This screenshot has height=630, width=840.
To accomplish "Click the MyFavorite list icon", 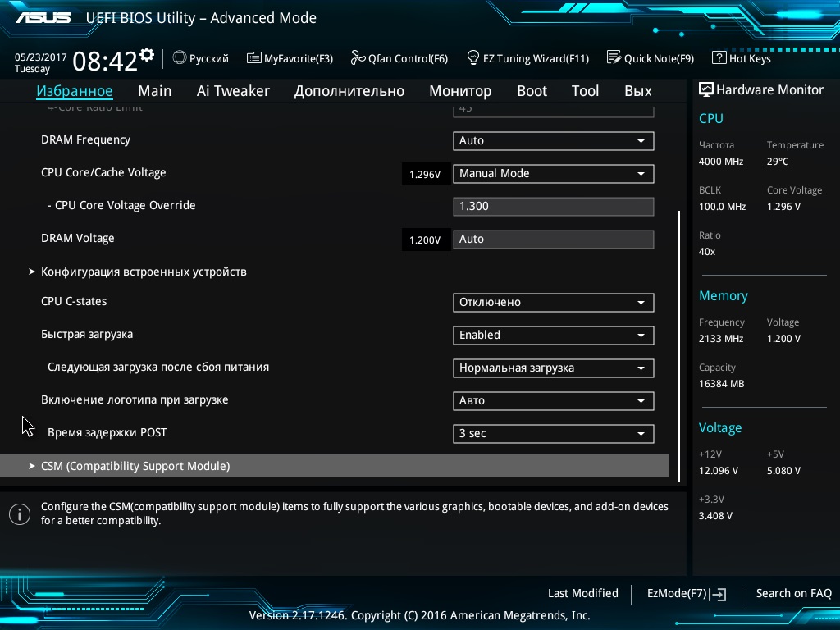I will tap(254, 57).
